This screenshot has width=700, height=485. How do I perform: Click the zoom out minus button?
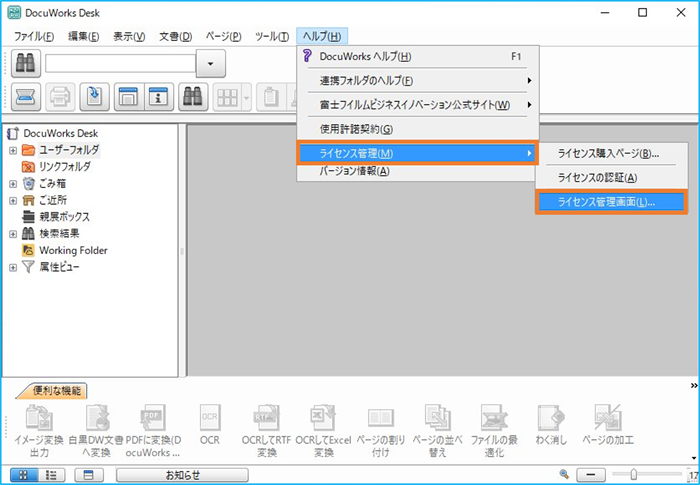pyautogui.click(x=591, y=475)
